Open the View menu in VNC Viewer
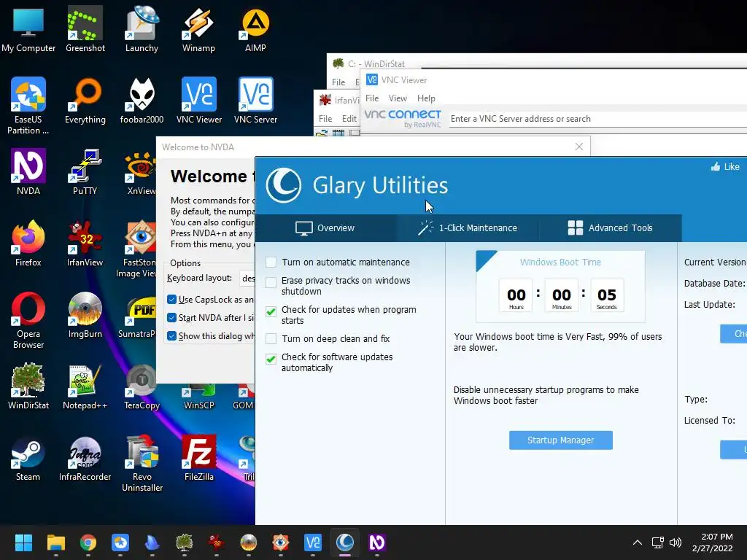Viewport: 747px width, 560px height. point(398,98)
